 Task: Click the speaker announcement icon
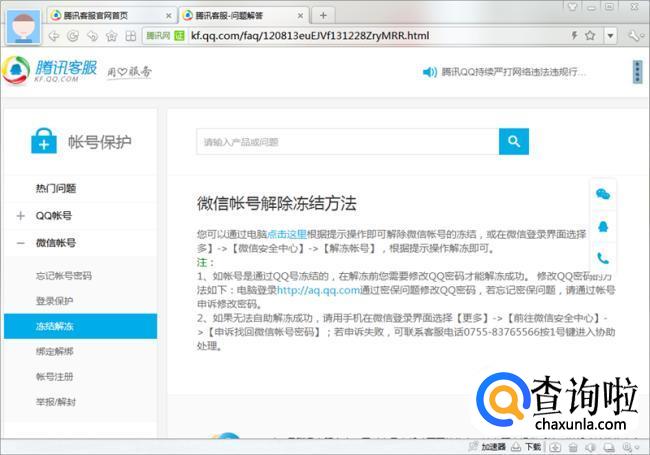[429, 72]
